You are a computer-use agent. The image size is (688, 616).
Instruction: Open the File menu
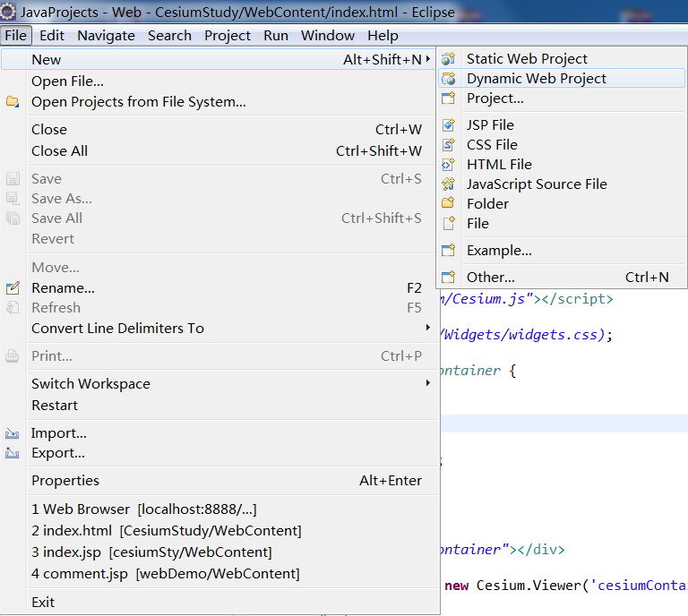pos(16,36)
